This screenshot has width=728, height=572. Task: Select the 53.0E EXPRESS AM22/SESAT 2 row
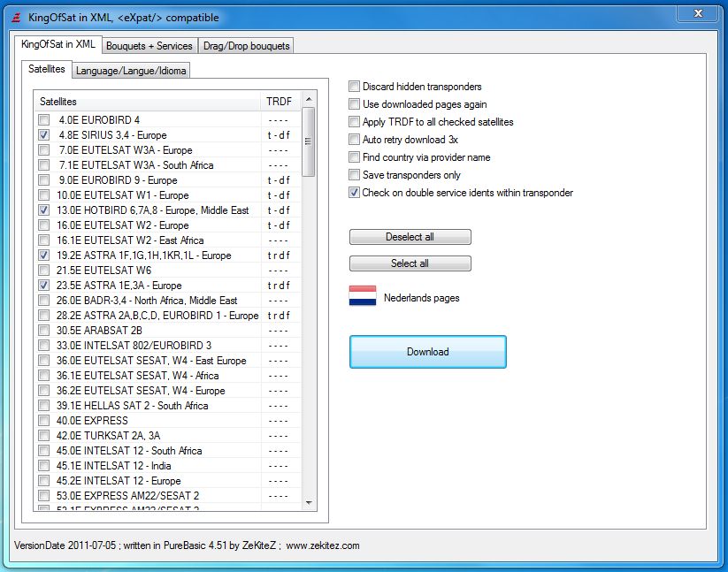[x=167, y=495]
